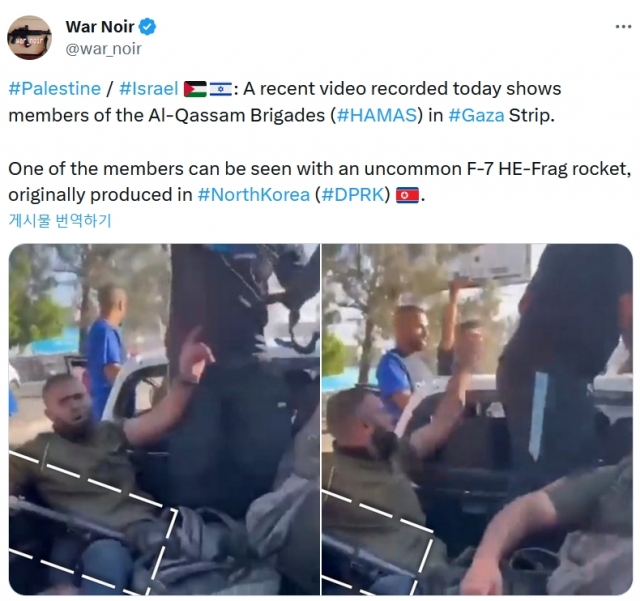
Task: Click the blue verified badge icon
Action: point(147,27)
